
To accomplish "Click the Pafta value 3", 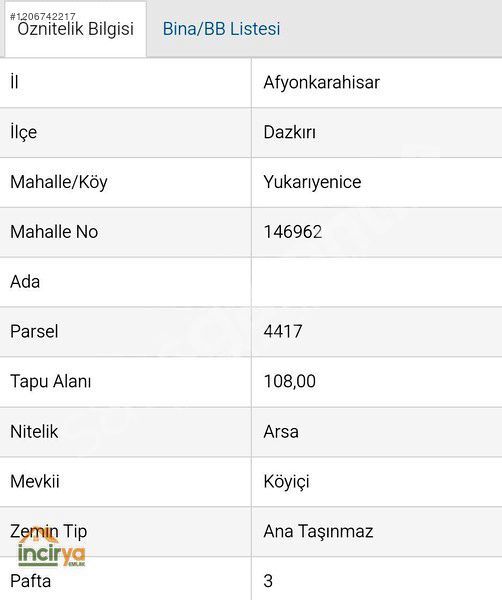I will tap(268, 581).
